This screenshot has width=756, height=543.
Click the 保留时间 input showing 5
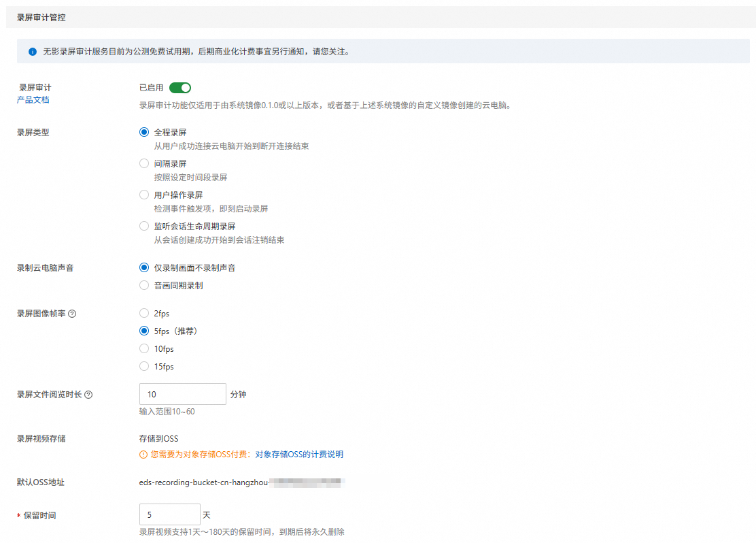(169, 514)
